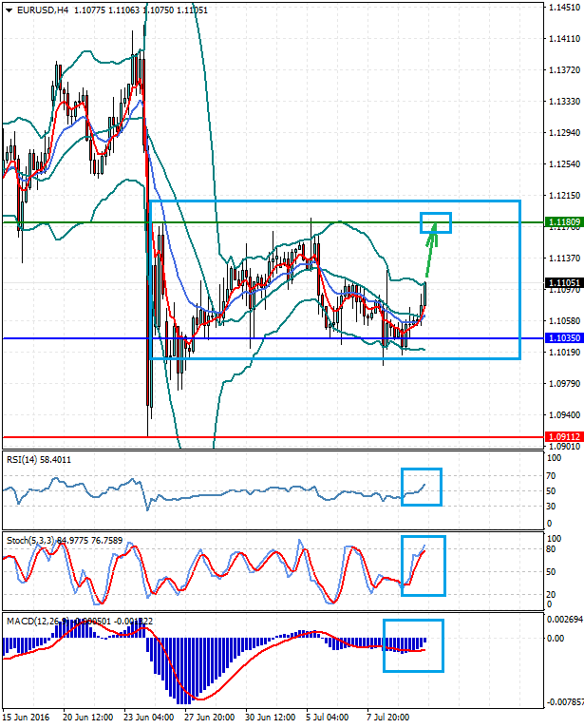Select the green upward arrow on chart
The height and width of the screenshot is (728, 584).
[x=431, y=250]
